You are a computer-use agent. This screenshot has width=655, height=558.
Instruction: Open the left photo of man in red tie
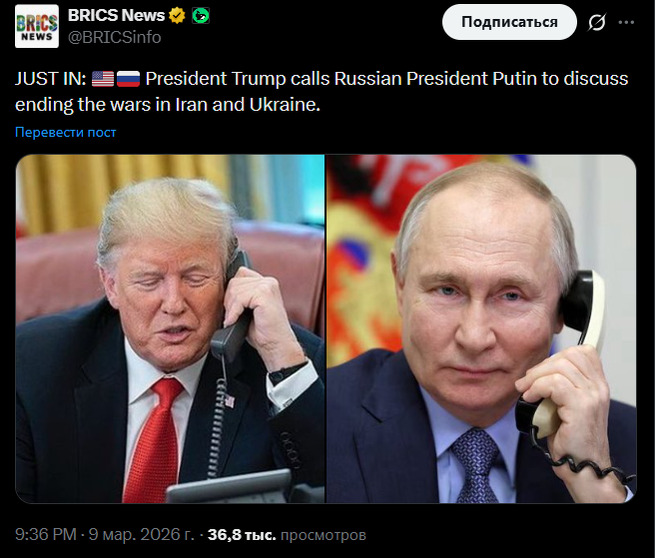pyautogui.click(x=170, y=329)
